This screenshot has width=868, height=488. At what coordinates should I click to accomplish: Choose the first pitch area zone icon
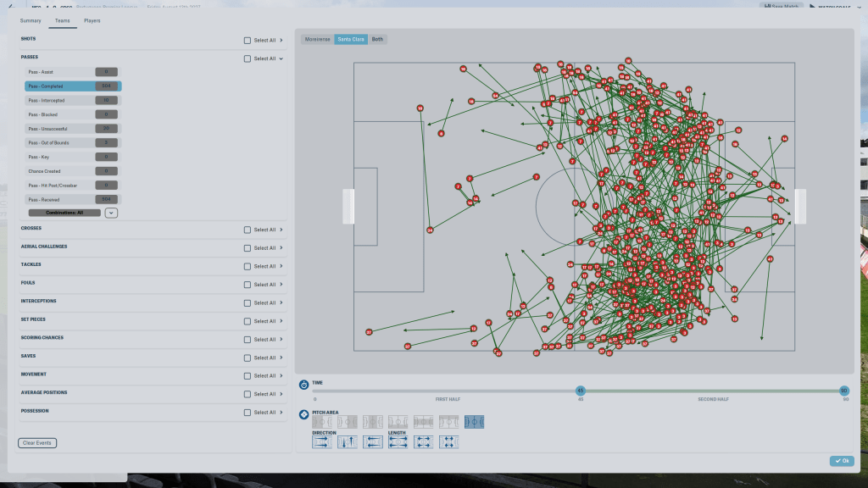322,421
